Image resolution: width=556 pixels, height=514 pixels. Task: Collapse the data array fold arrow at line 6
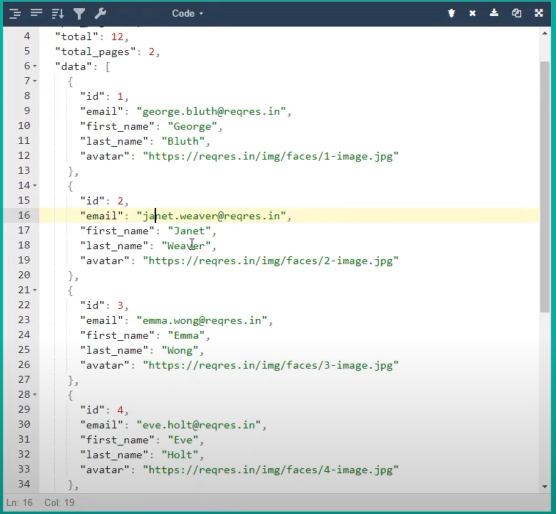click(x=35, y=66)
